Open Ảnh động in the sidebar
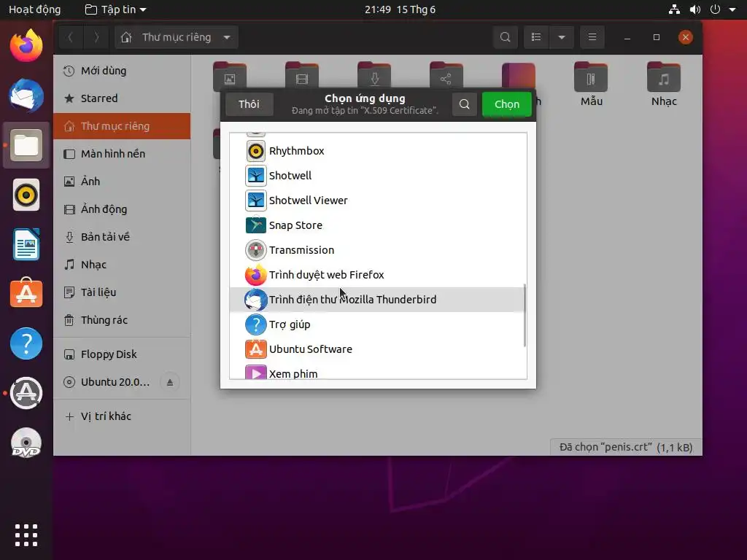The image size is (747, 560). pos(122,209)
